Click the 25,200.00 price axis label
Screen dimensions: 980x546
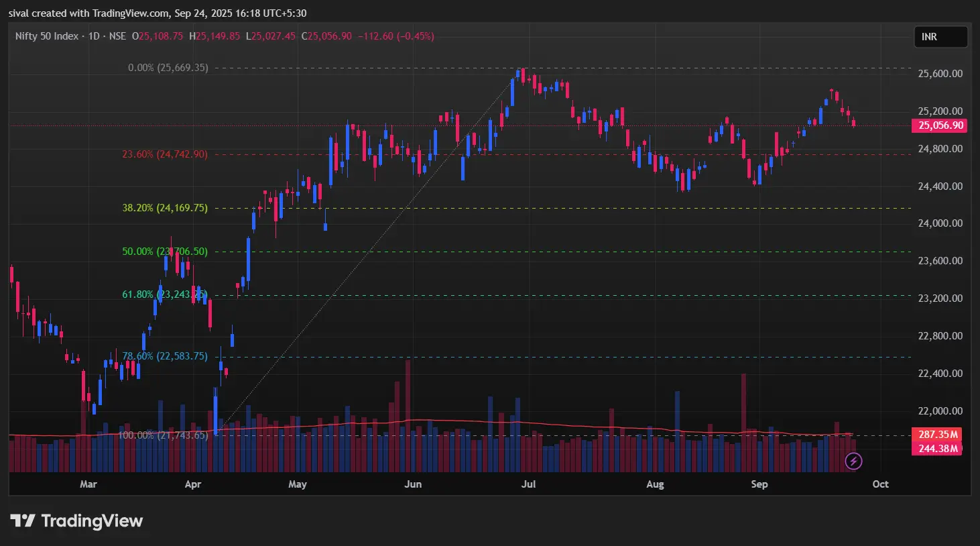940,111
